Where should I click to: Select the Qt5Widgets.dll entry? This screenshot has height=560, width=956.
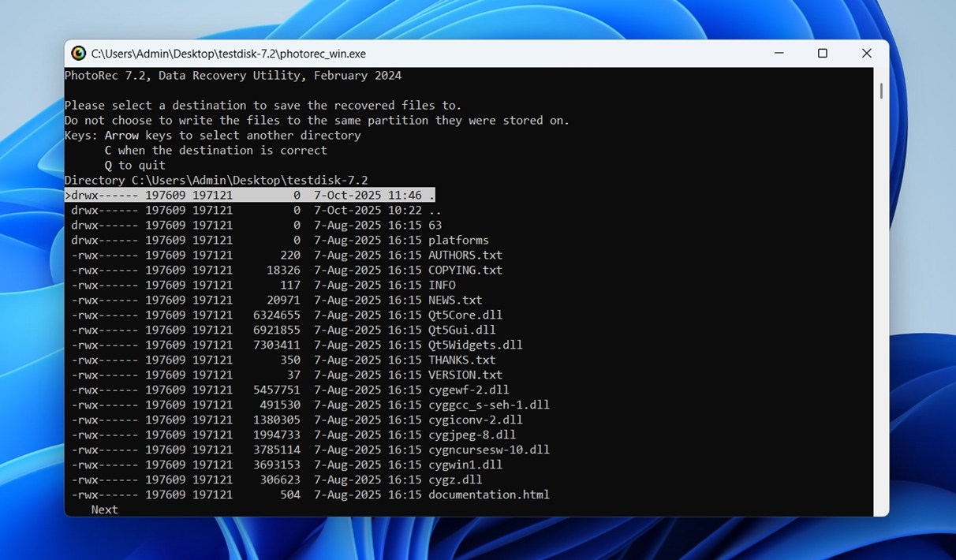pos(474,345)
